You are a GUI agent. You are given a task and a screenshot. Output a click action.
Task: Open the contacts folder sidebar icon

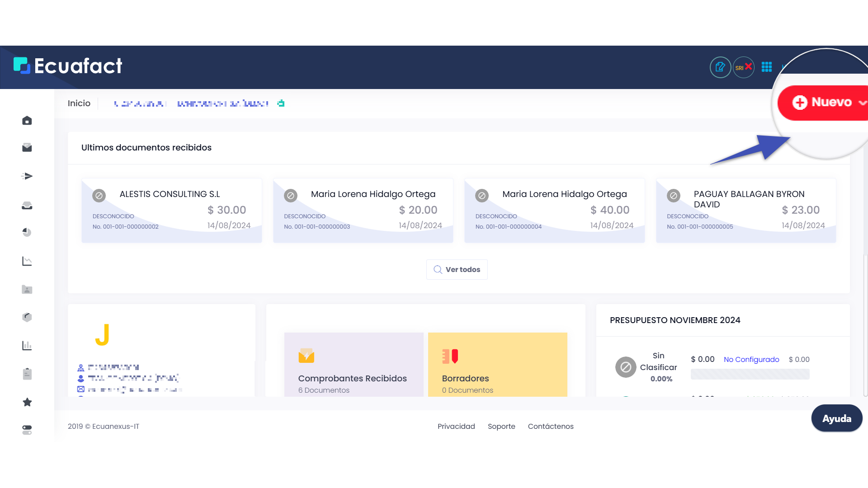point(27,290)
